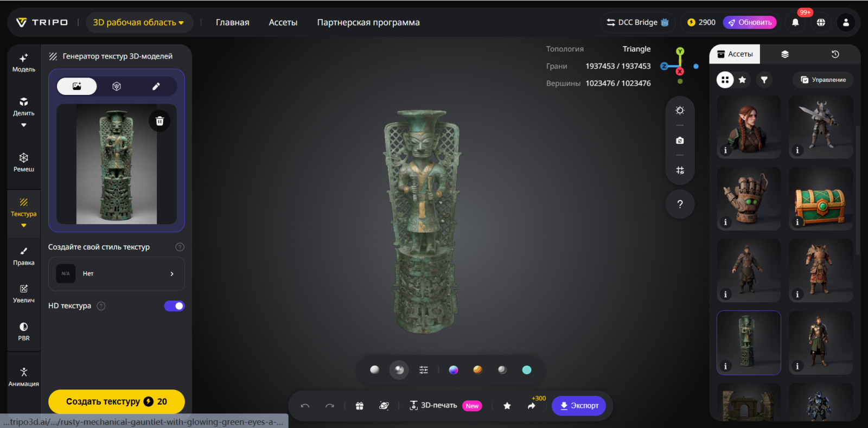Select the teal color material swatch

click(x=526, y=370)
